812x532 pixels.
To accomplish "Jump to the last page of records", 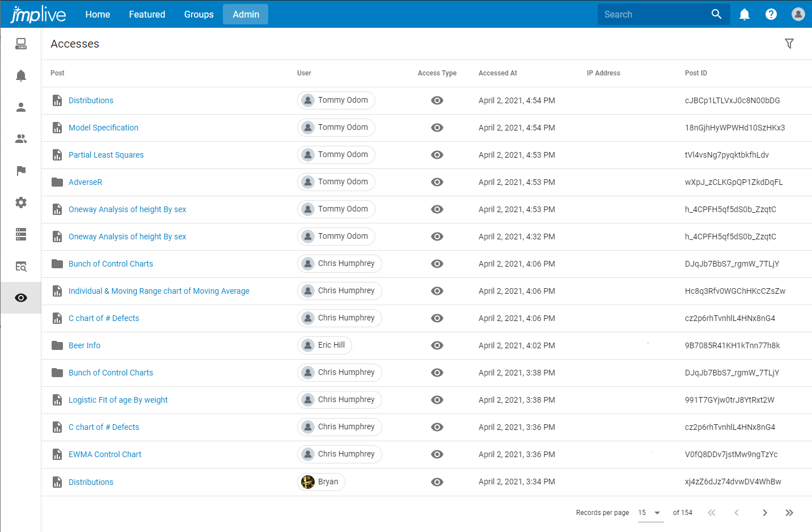I will [789, 513].
